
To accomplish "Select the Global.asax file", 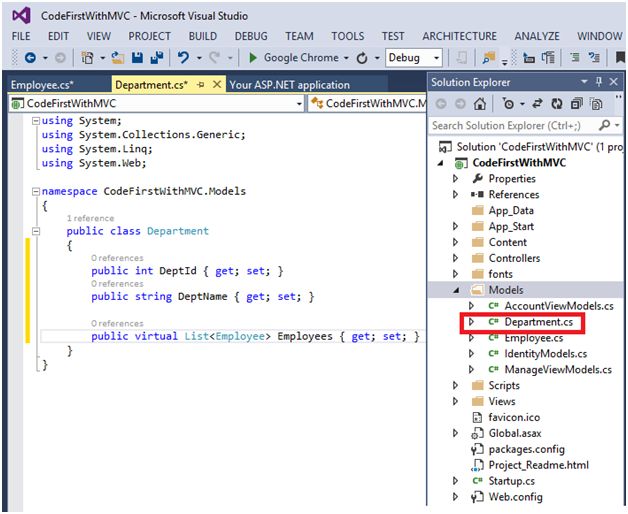I will (x=515, y=433).
